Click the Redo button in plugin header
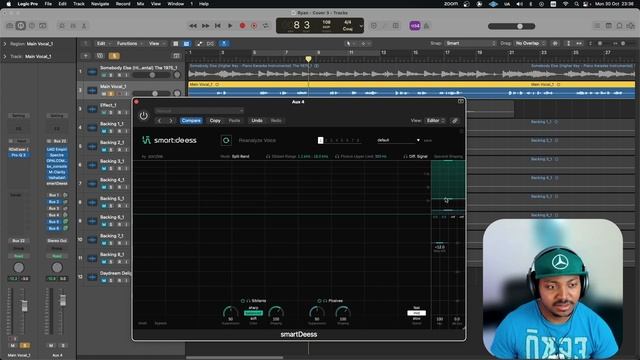The height and width of the screenshot is (360, 640). 276,121
